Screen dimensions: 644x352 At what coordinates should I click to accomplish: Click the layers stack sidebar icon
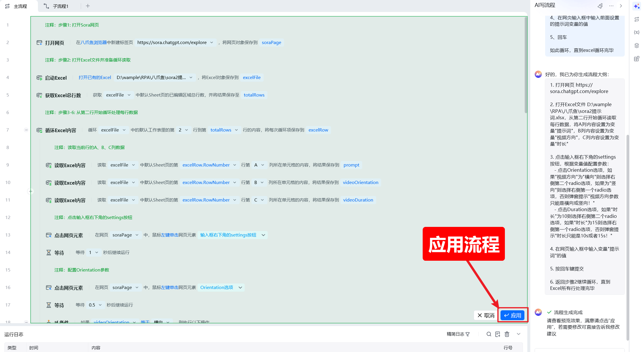(636, 45)
